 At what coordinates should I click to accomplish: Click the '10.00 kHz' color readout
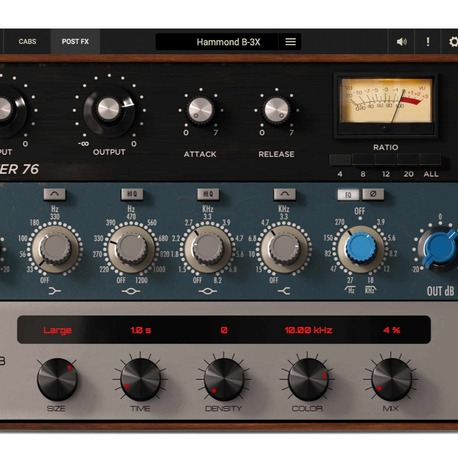[x=308, y=330]
